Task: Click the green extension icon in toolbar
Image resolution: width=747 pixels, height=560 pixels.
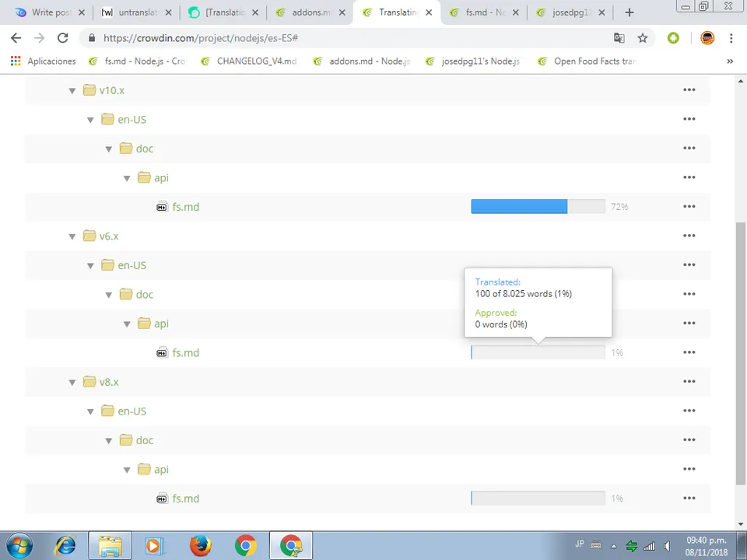Action: 673,38
